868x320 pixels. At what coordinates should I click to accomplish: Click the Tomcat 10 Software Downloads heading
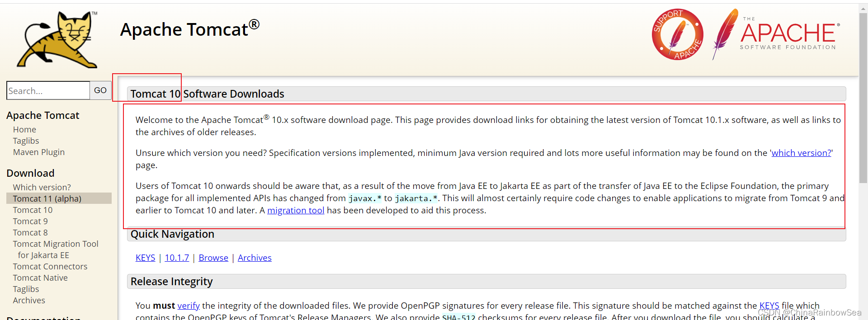(208, 94)
